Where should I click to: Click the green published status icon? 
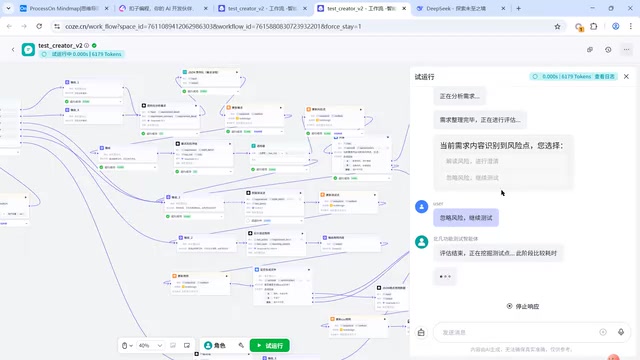pyautogui.click(x=94, y=45)
